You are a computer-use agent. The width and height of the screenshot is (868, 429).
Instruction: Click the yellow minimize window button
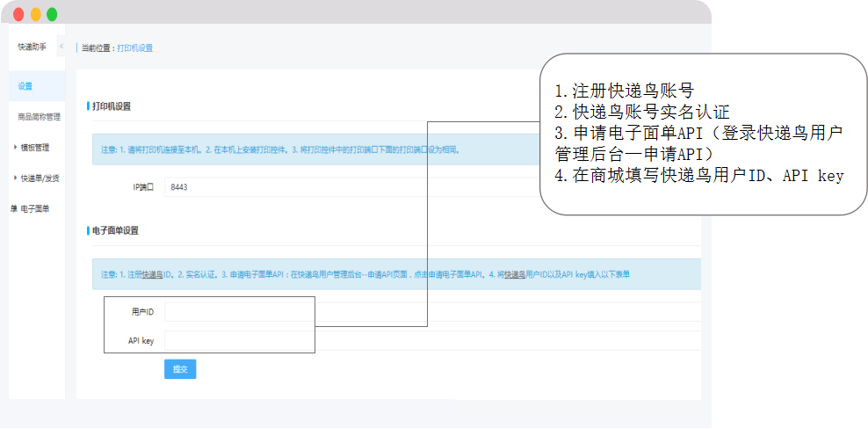pos(35,14)
